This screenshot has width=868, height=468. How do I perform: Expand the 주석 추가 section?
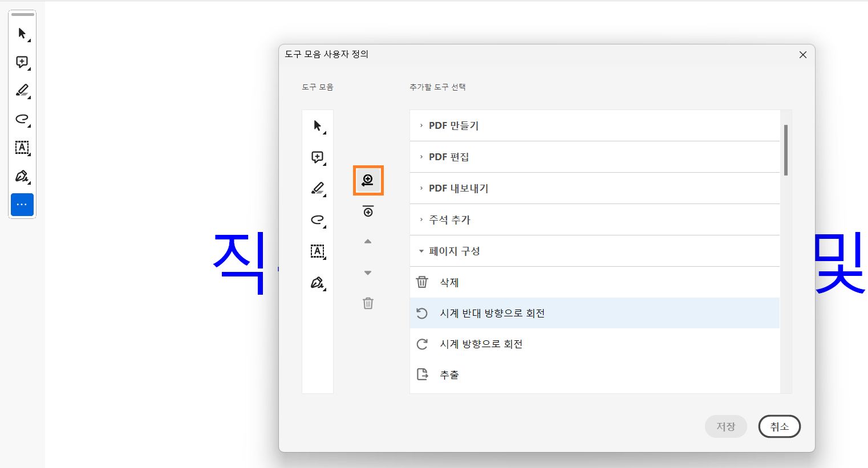pyautogui.click(x=448, y=219)
